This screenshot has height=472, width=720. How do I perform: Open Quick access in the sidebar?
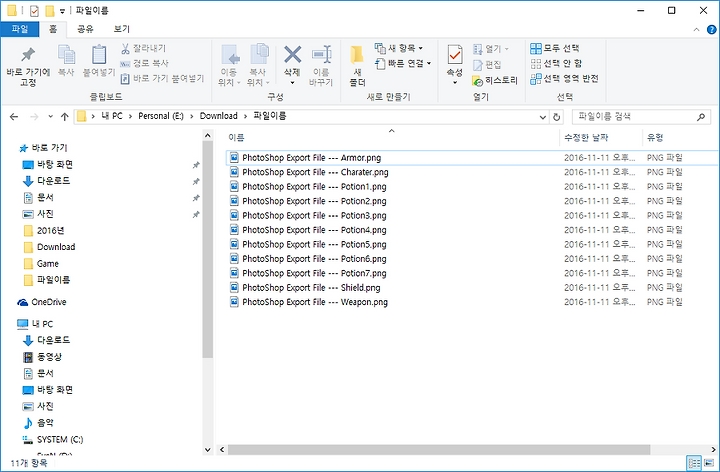point(43,148)
